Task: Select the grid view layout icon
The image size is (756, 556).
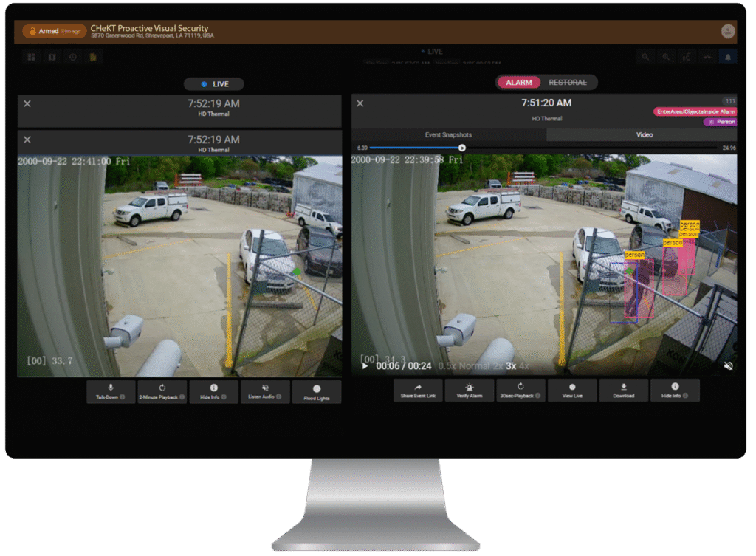Action: tap(30, 56)
